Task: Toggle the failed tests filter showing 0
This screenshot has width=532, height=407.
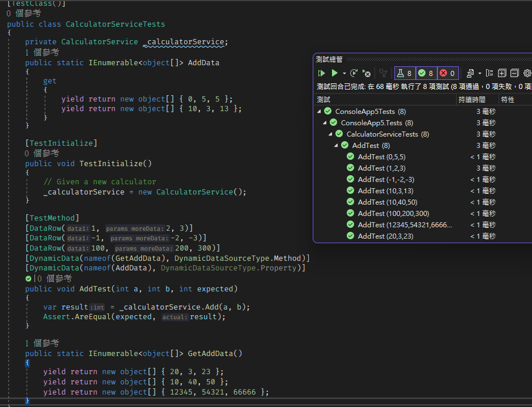Action: 447,73
